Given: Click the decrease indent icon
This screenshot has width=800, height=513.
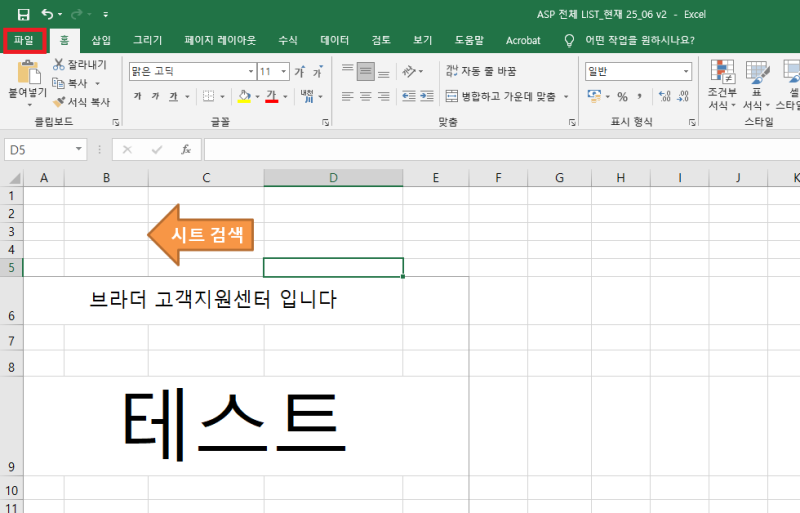Looking at the screenshot, I should click(x=409, y=96).
